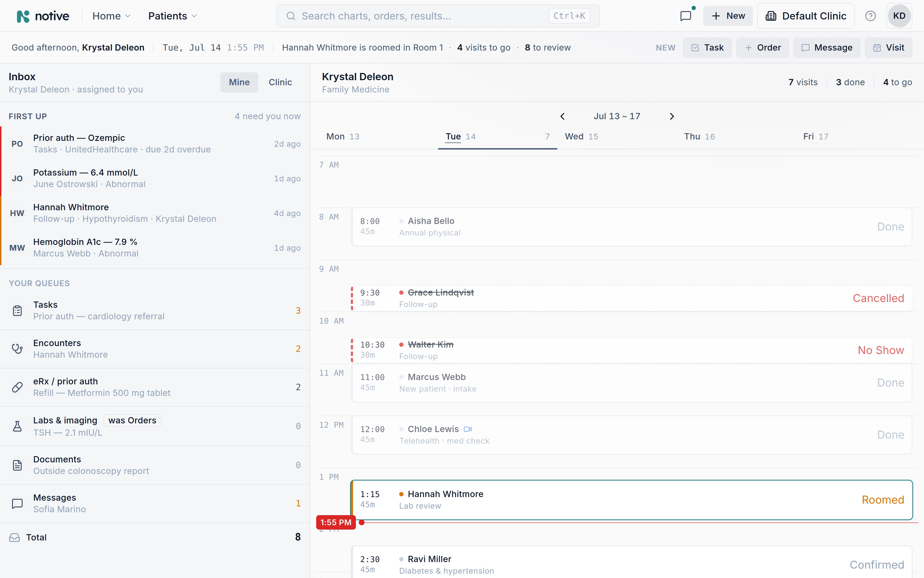Click the search magnifier icon
The width and height of the screenshot is (924, 578).
pos(291,16)
